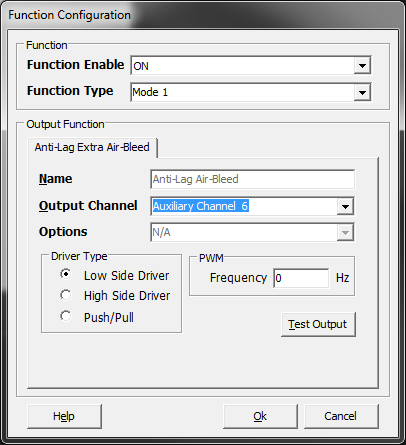Image resolution: width=406 pixels, height=445 pixels.
Task: Click the Name text field
Action: click(253, 179)
